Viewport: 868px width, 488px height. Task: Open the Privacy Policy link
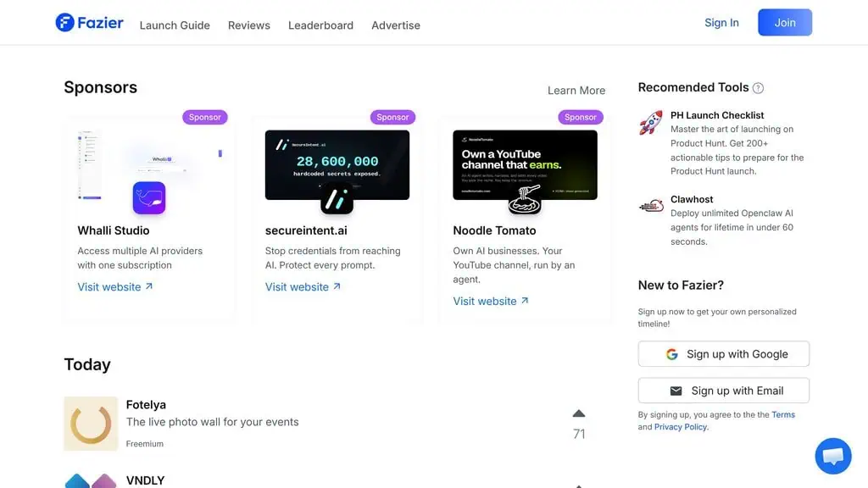tap(681, 427)
